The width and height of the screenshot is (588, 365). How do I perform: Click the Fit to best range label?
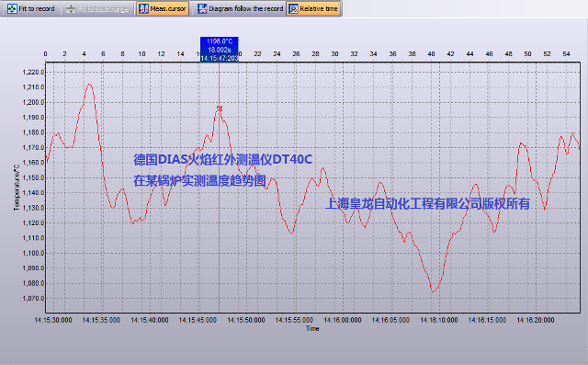click(103, 8)
